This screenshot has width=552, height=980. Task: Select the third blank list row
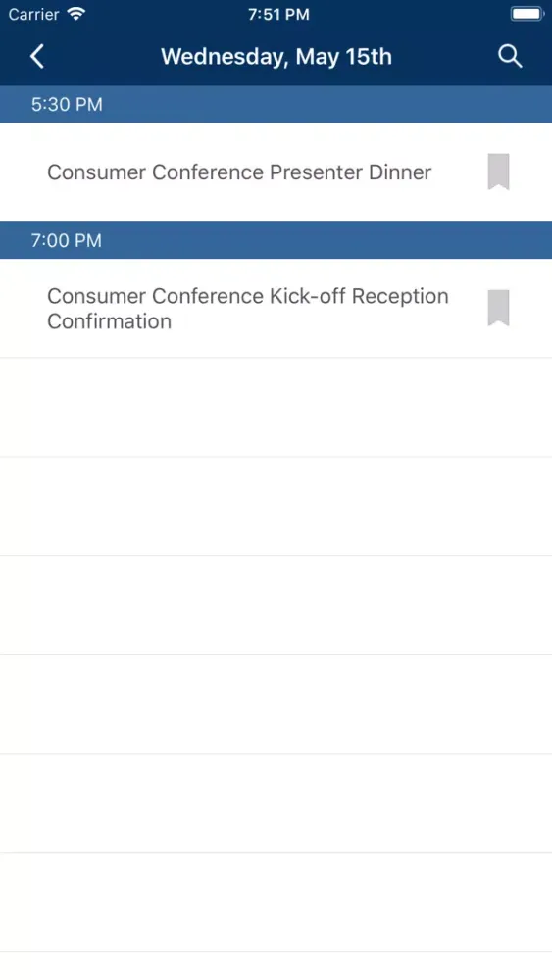[276, 605]
